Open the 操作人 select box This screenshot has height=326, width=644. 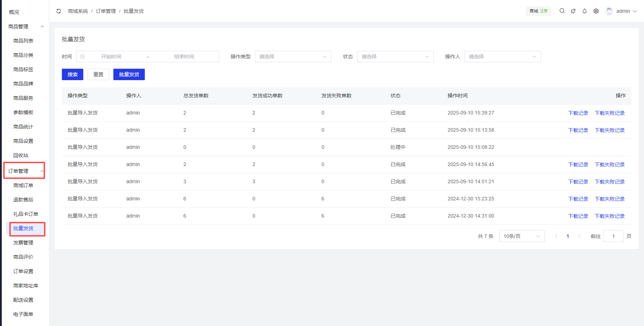(502, 57)
